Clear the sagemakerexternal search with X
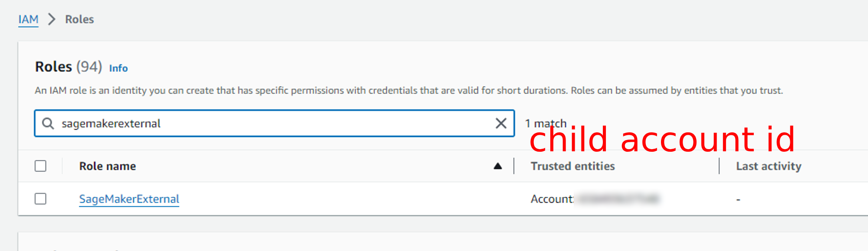Viewport: 868px width, 251px height. [501, 124]
